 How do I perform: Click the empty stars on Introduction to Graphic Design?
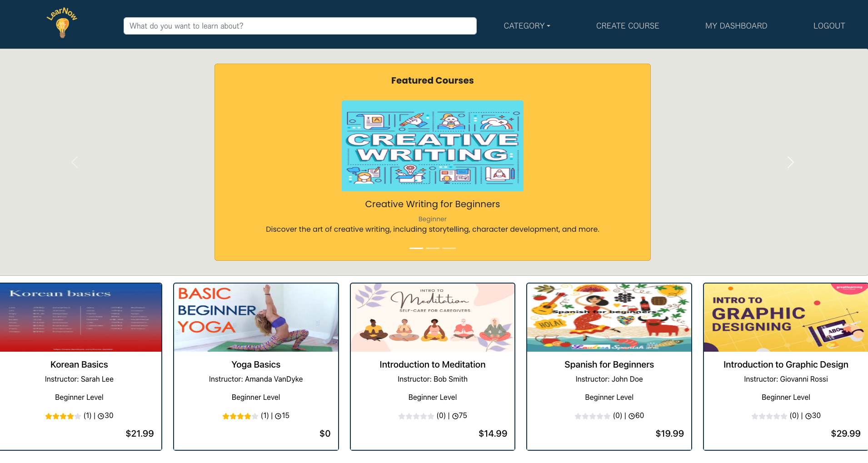tap(769, 416)
